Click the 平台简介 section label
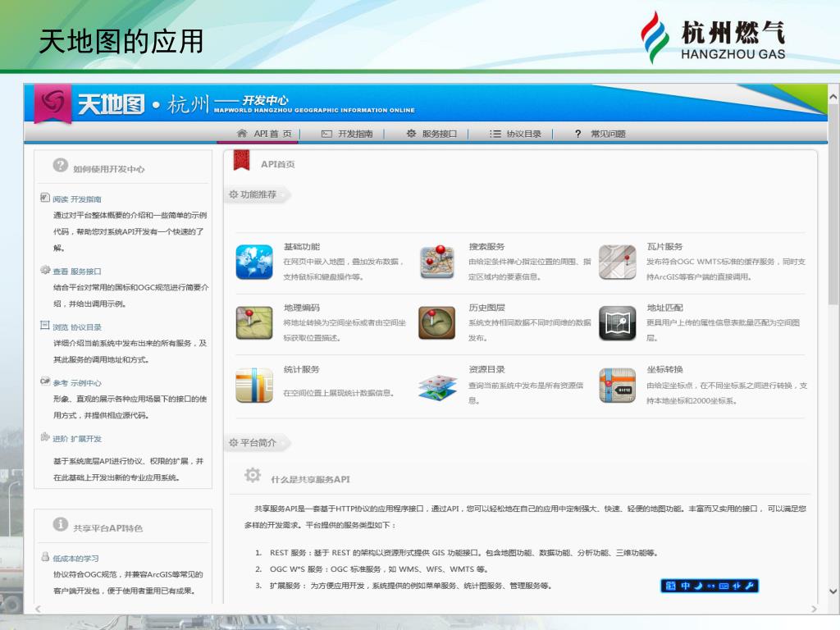This screenshot has height=630, width=840. click(258, 442)
